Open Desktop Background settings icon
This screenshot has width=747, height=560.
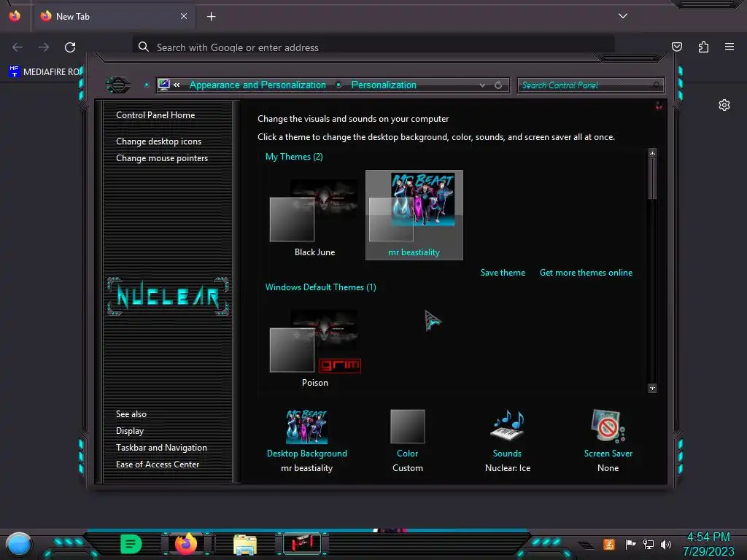click(307, 426)
